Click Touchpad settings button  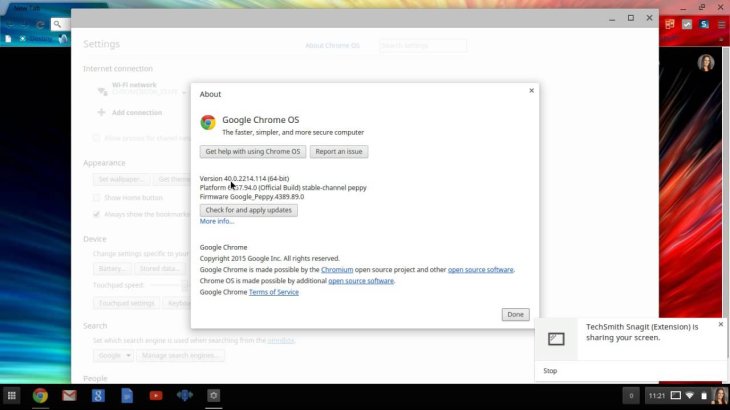point(126,303)
